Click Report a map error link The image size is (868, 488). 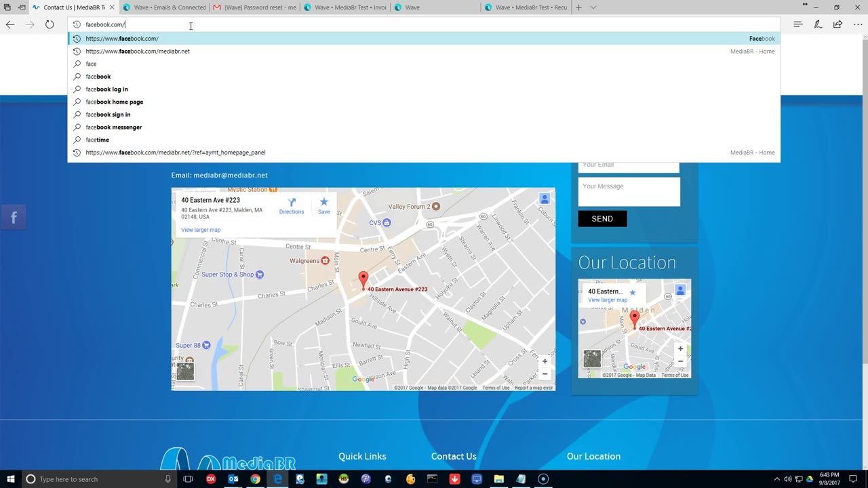(534, 388)
